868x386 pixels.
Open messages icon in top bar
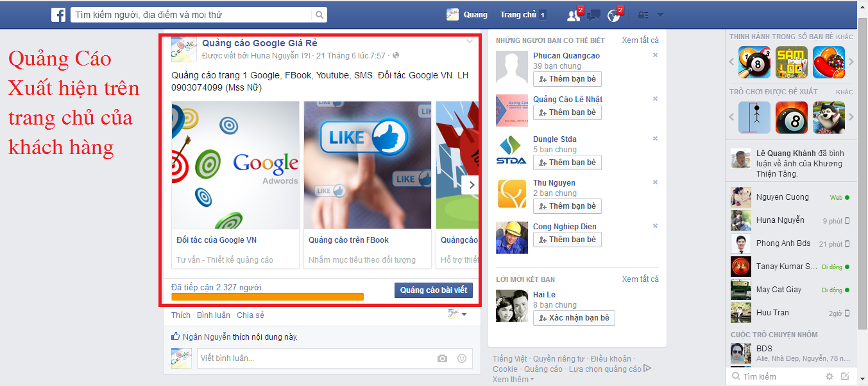[x=594, y=15]
